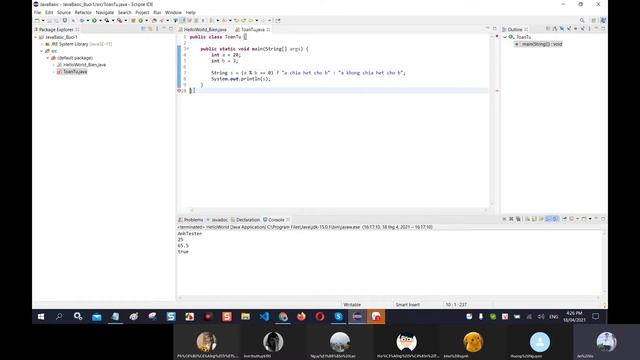
Task: Open Firefox from the taskbar
Action: [301, 316]
